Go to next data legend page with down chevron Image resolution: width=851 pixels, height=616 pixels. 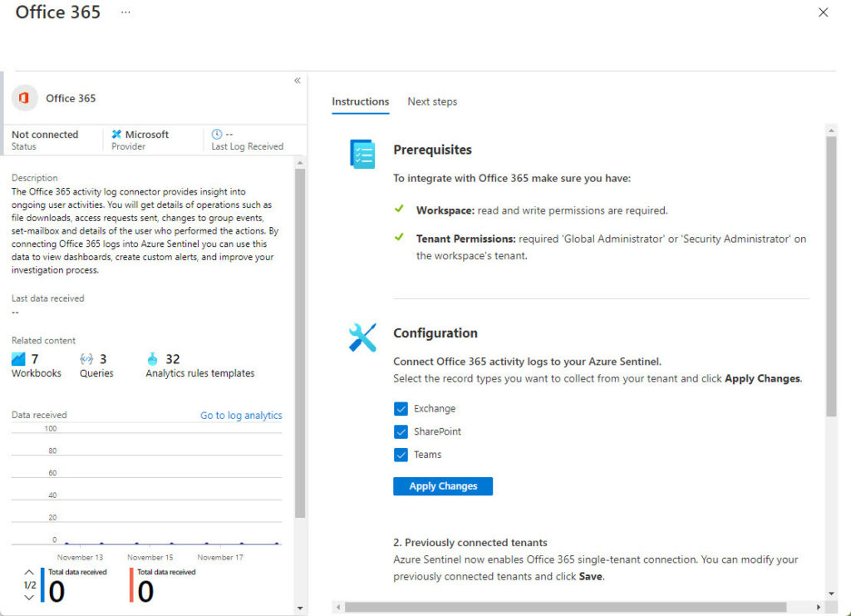pyautogui.click(x=29, y=598)
